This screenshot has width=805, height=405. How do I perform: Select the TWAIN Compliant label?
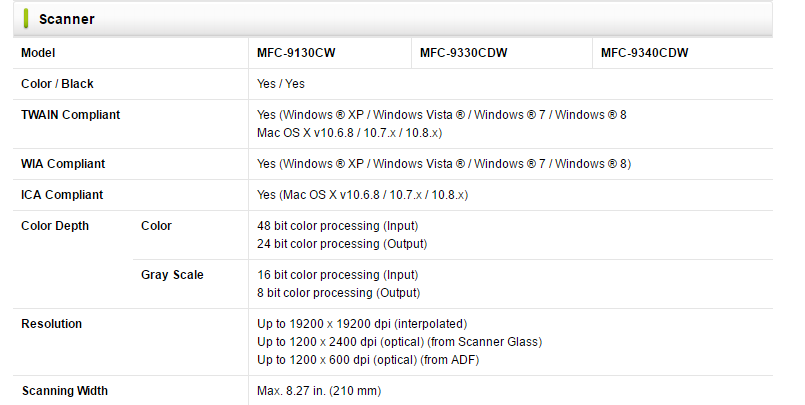coord(70,114)
